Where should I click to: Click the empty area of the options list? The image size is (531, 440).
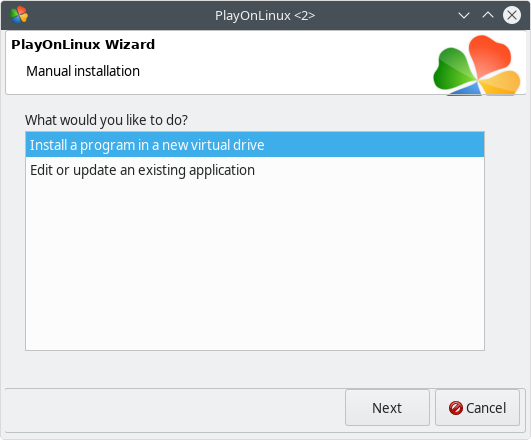[255, 266]
